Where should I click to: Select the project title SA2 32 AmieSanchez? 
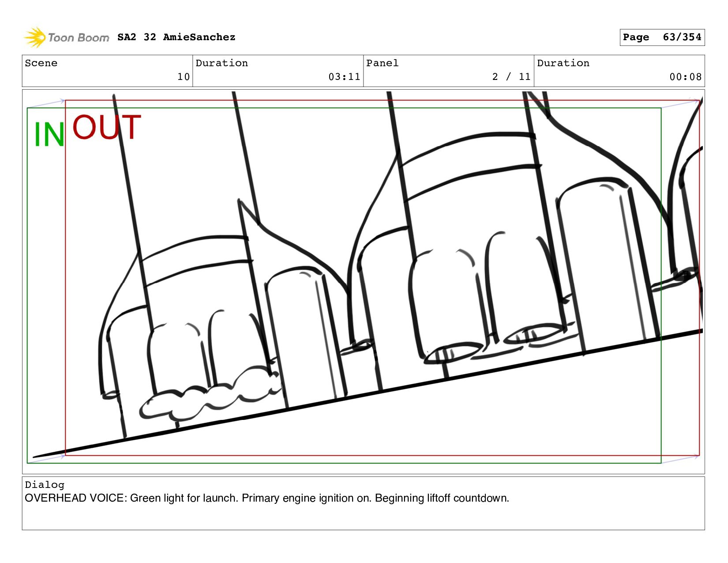176,37
